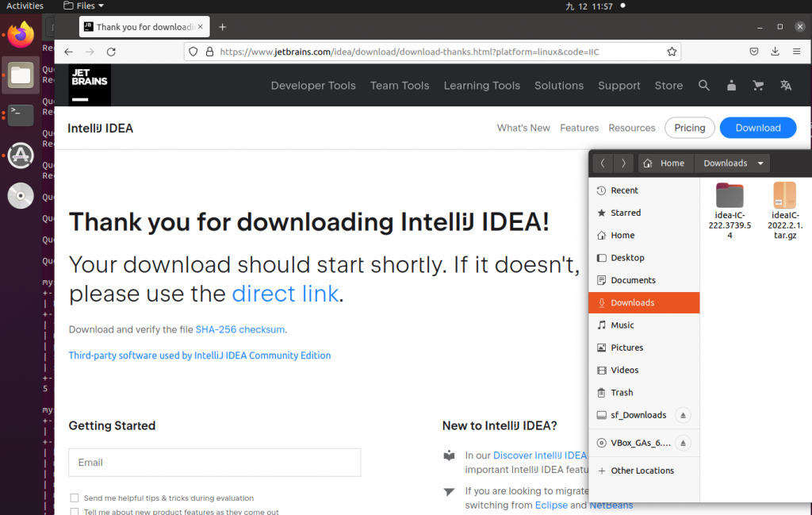Open Resources page

[632, 128]
